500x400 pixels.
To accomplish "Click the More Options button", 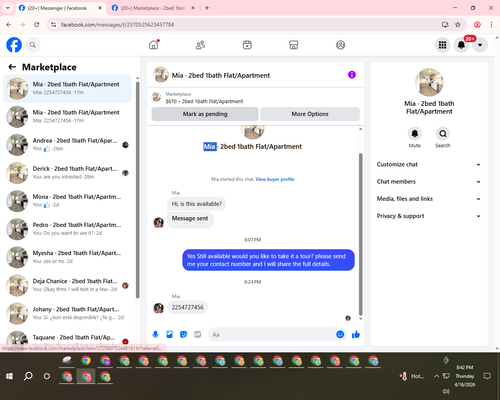I will [310, 114].
